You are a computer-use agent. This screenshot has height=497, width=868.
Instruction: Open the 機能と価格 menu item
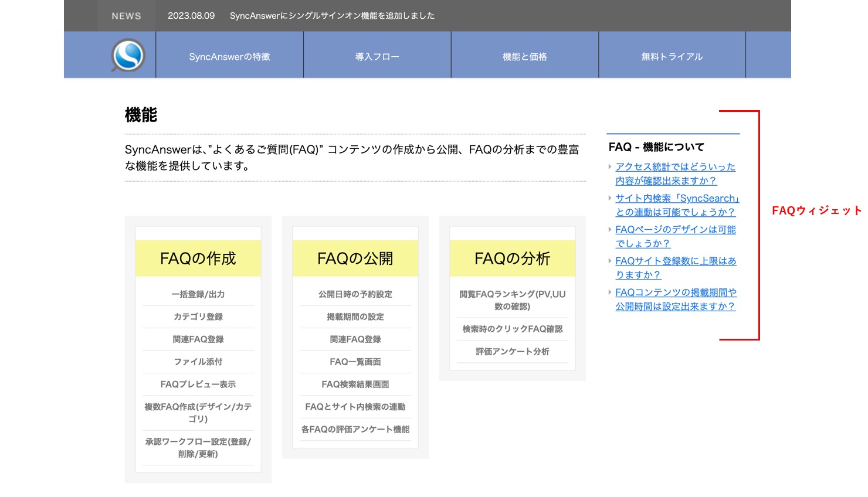pos(525,57)
